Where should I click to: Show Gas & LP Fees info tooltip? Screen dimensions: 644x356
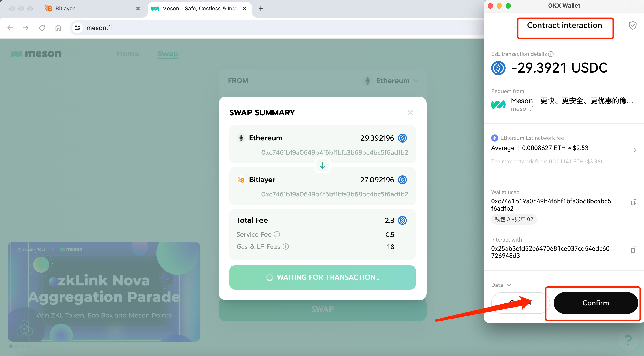click(285, 247)
